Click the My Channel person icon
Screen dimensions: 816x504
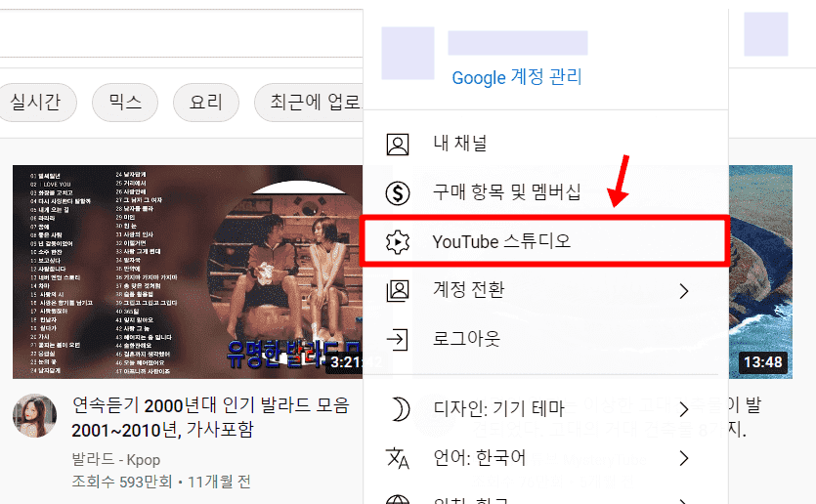398,145
